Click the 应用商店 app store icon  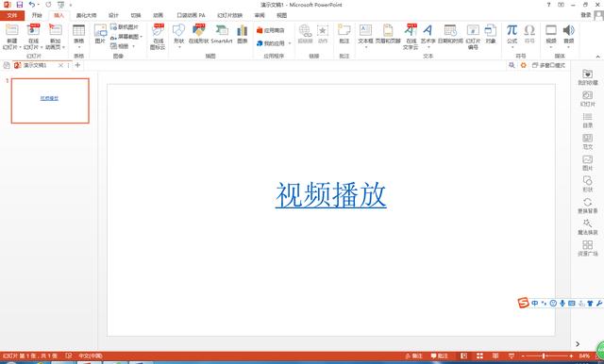click(271, 30)
